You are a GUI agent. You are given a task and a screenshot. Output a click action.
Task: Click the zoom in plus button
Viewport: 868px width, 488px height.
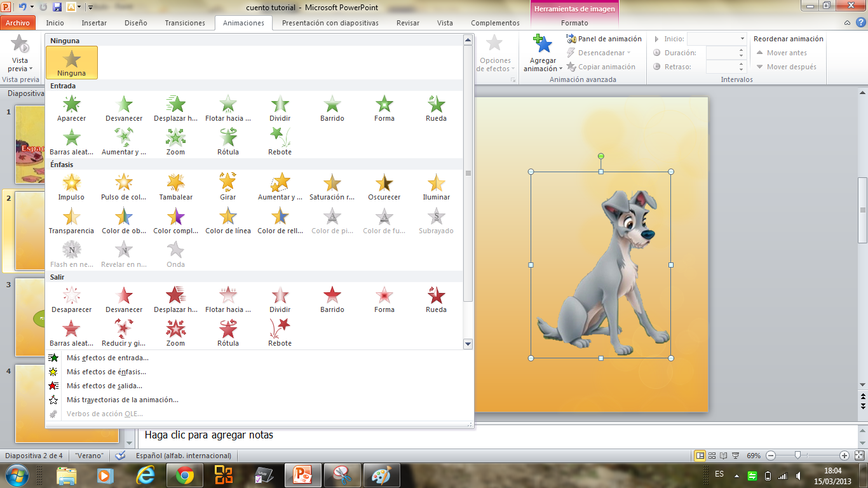click(844, 456)
